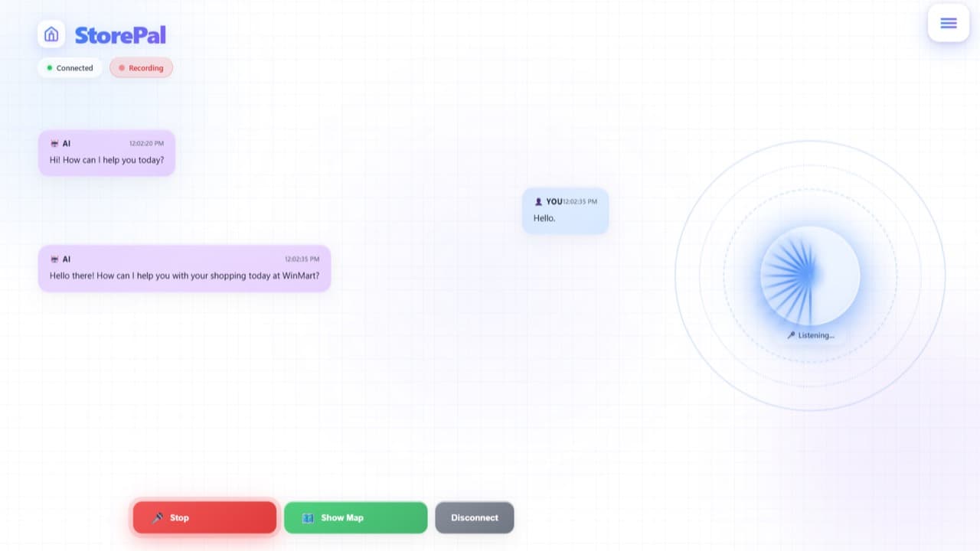Select the WinMart shopping greeting message
The width and height of the screenshot is (980, 551).
coord(185,268)
